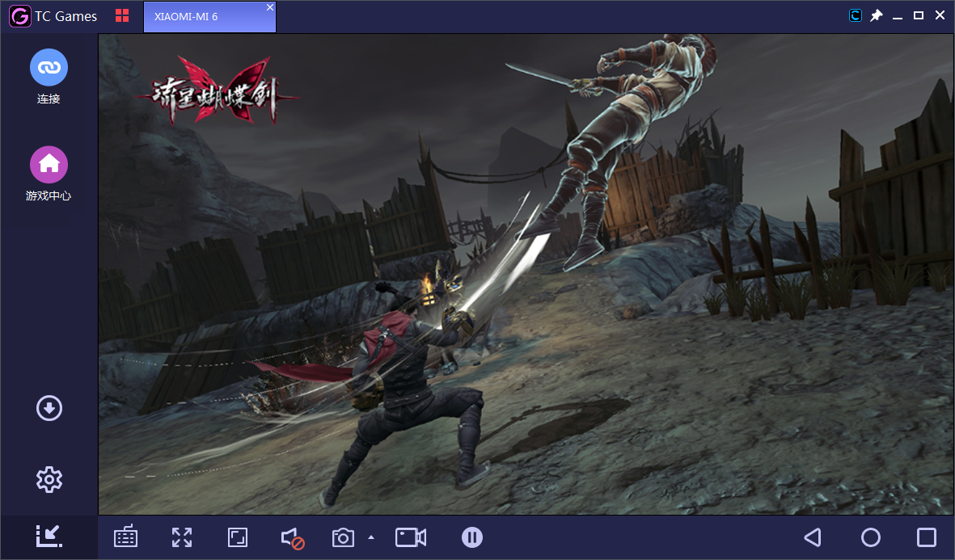Click the blue C icon in title bar

coord(855,15)
